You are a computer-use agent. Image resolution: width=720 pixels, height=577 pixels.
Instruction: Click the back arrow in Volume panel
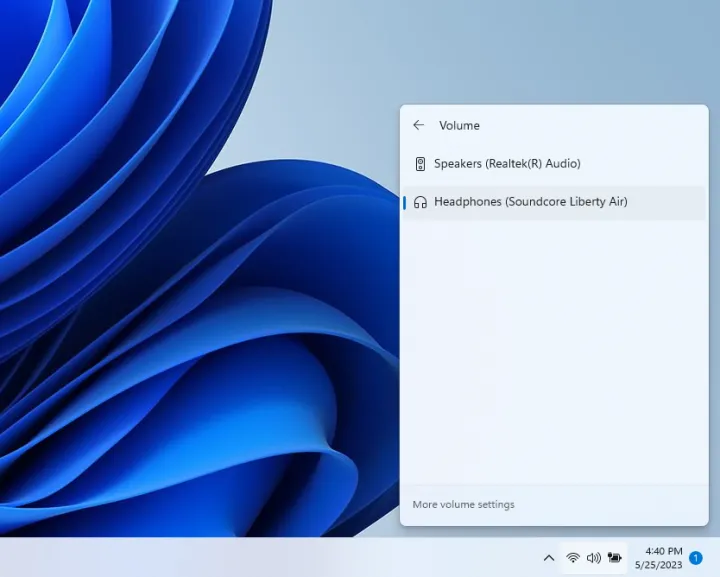tap(418, 125)
